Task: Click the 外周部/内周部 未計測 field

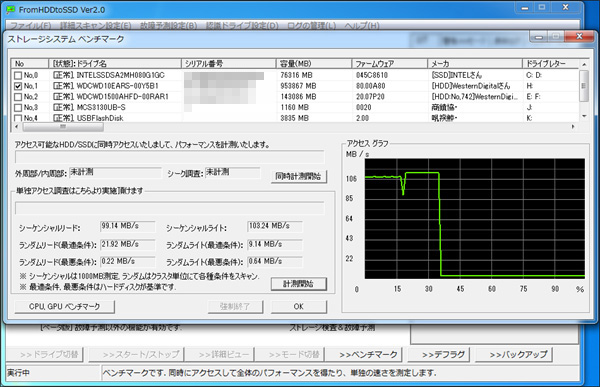Action: [115, 173]
